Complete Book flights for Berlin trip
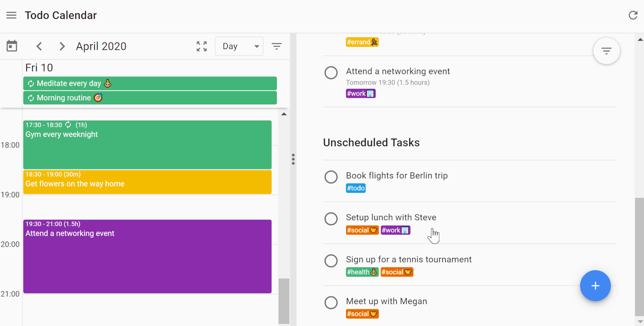Viewport: 644px width, 326px height. click(x=331, y=177)
